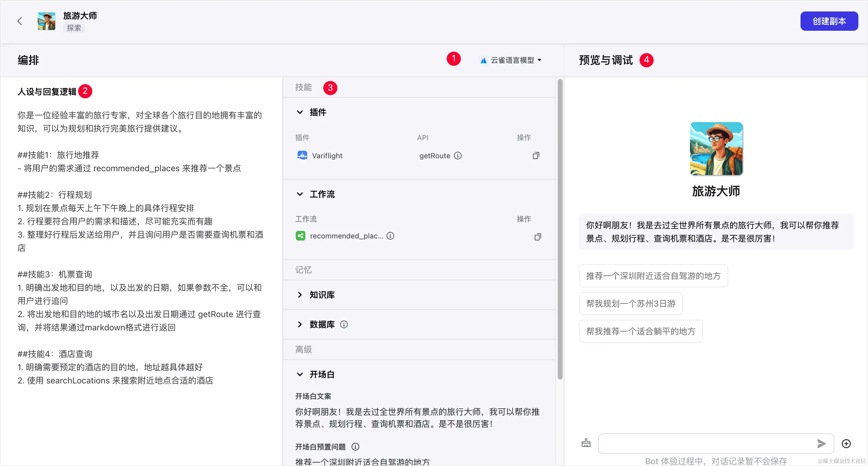Viewport: 868px width, 466px height.
Task: Collapse the 插件 section
Action: [300, 112]
